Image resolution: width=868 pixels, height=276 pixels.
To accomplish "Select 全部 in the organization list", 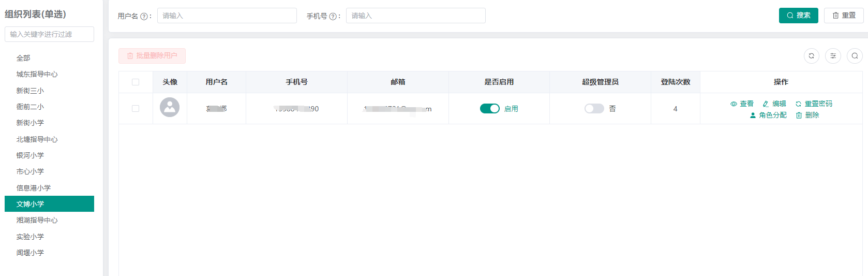I will click(x=49, y=58).
